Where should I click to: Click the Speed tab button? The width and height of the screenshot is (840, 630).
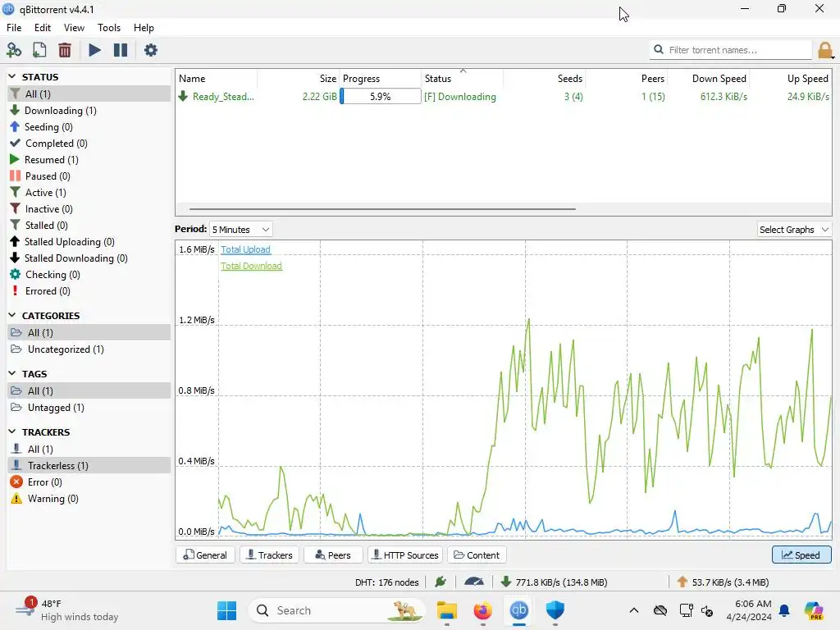tap(801, 555)
